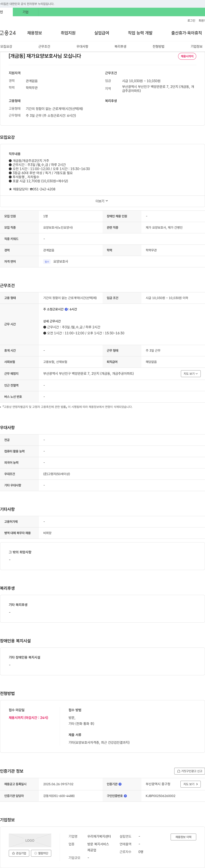Click help icon next to 인증기관

120,784
